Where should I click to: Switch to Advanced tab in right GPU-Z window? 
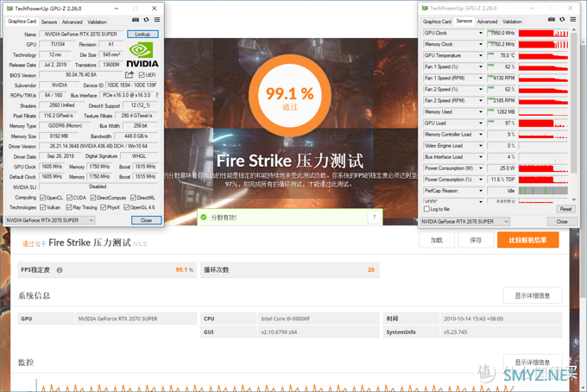pyautogui.click(x=487, y=22)
